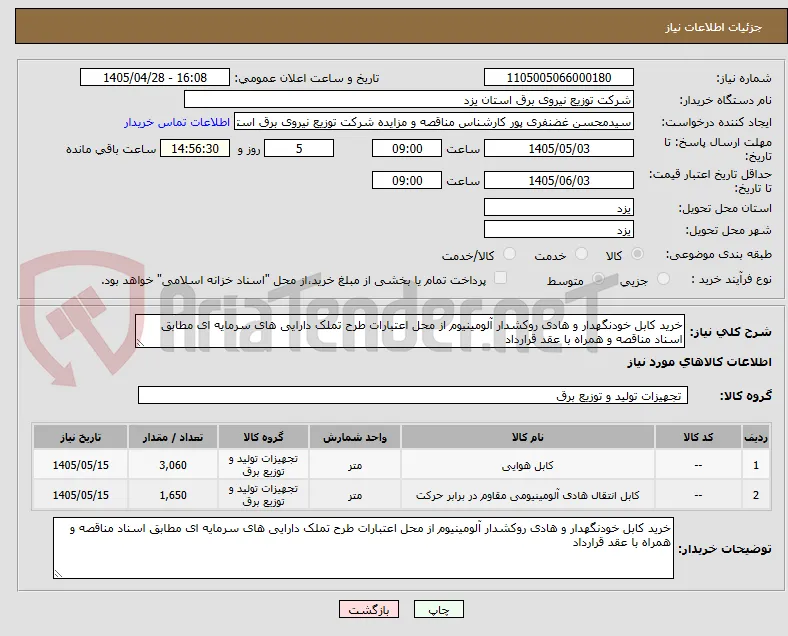Click the چاپ print button
This screenshot has width=788, height=636.
(x=439, y=609)
